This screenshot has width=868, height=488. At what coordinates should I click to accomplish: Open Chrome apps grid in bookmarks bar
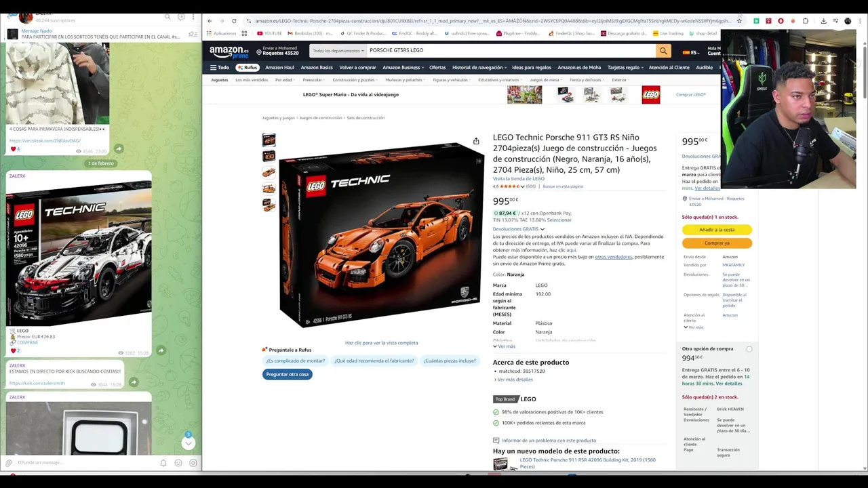[x=244, y=33]
